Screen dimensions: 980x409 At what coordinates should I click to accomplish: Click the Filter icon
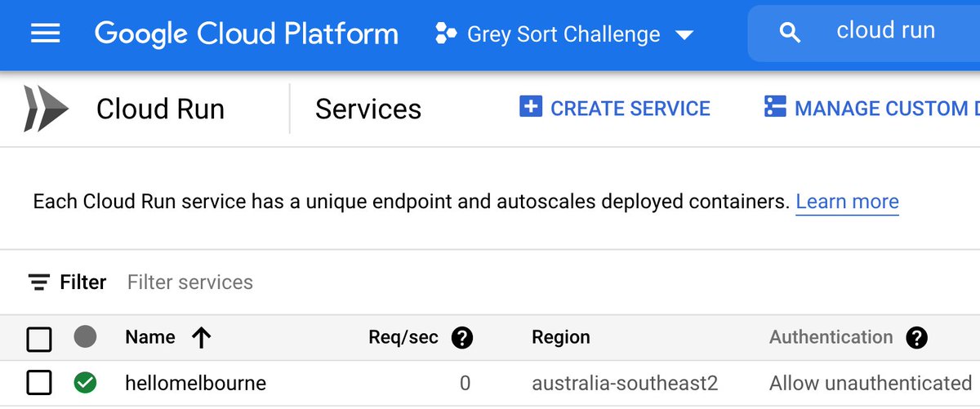(38, 282)
